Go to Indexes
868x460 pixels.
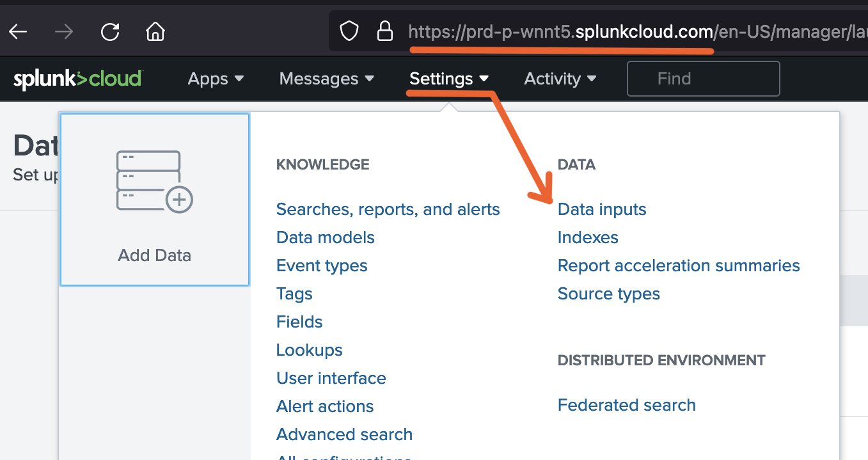[588, 237]
